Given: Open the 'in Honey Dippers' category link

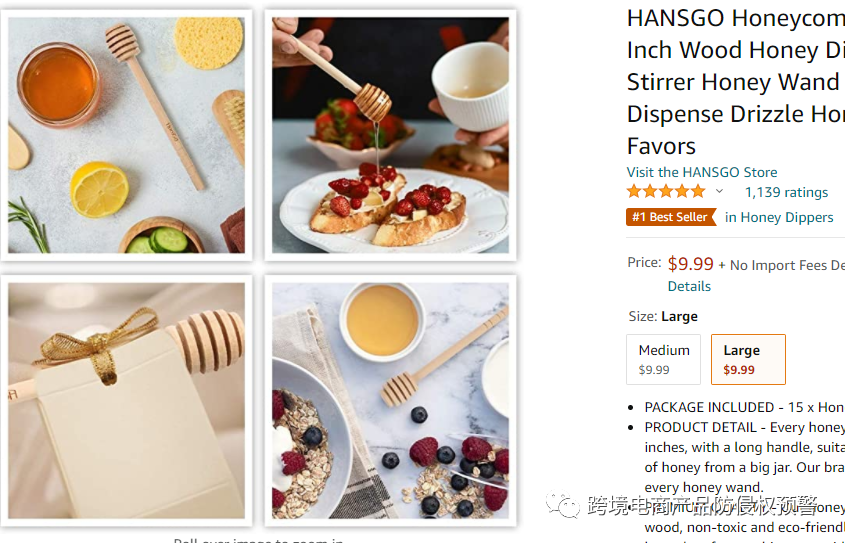Looking at the screenshot, I should click(x=779, y=217).
